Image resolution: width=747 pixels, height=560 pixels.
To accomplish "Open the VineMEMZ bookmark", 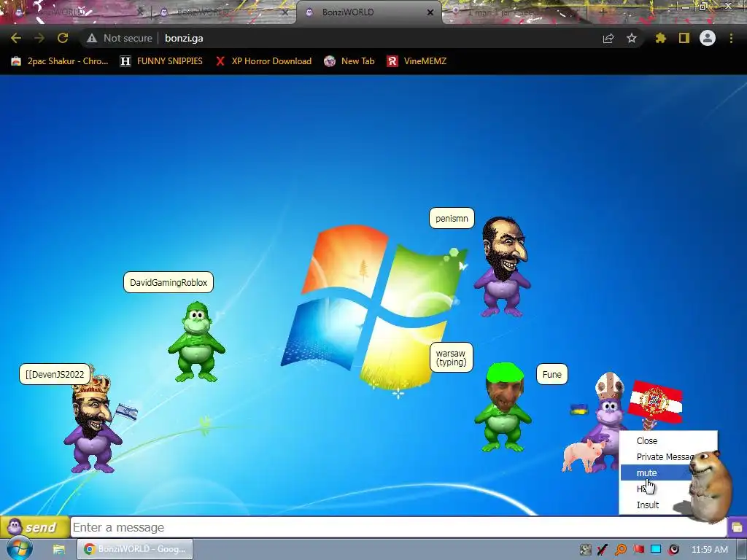I will (417, 61).
